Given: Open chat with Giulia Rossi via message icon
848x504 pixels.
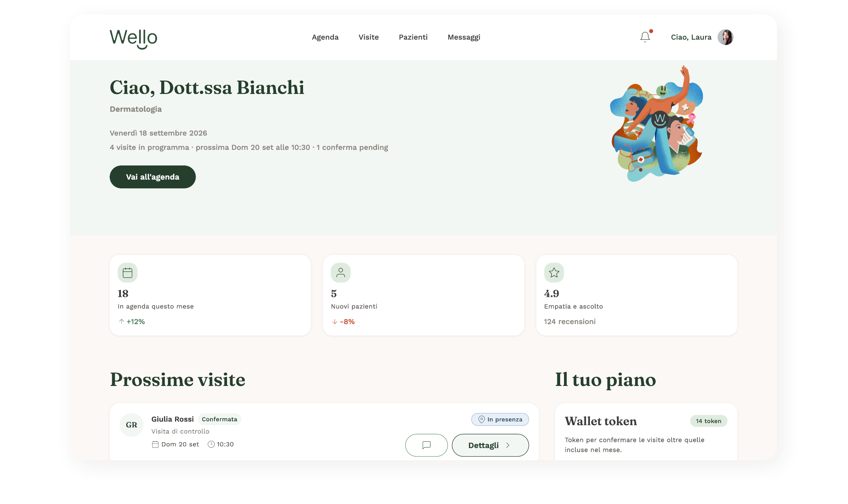Looking at the screenshot, I should pos(426,445).
